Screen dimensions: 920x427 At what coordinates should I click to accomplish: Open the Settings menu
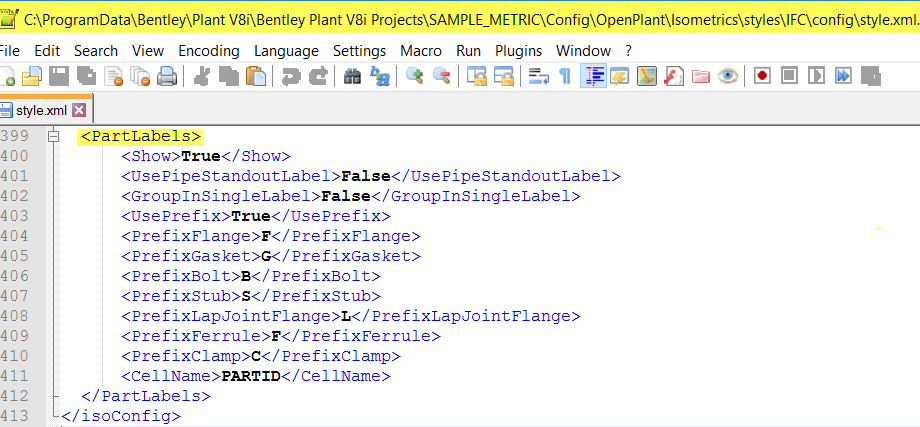pyautogui.click(x=360, y=51)
